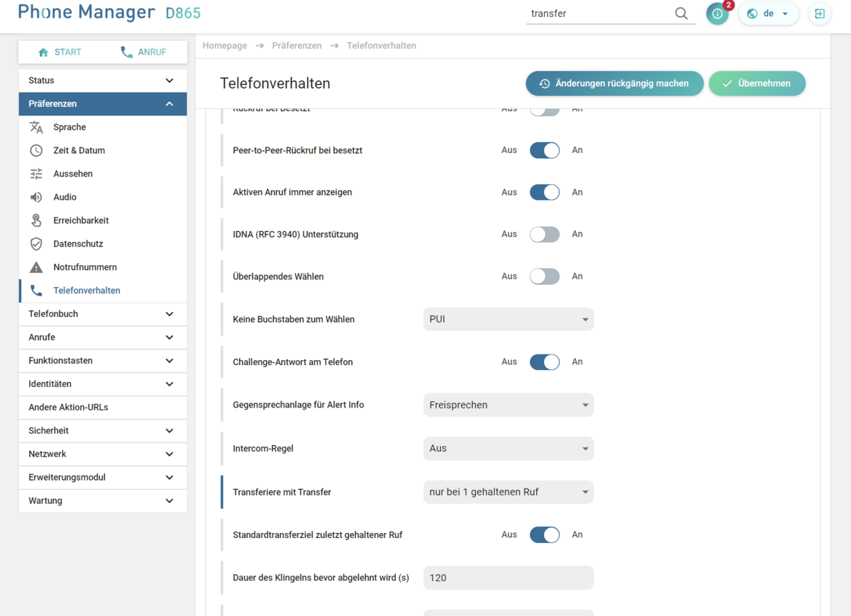Click the logout icon in header
The image size is (851, 616).
(820, 13)
